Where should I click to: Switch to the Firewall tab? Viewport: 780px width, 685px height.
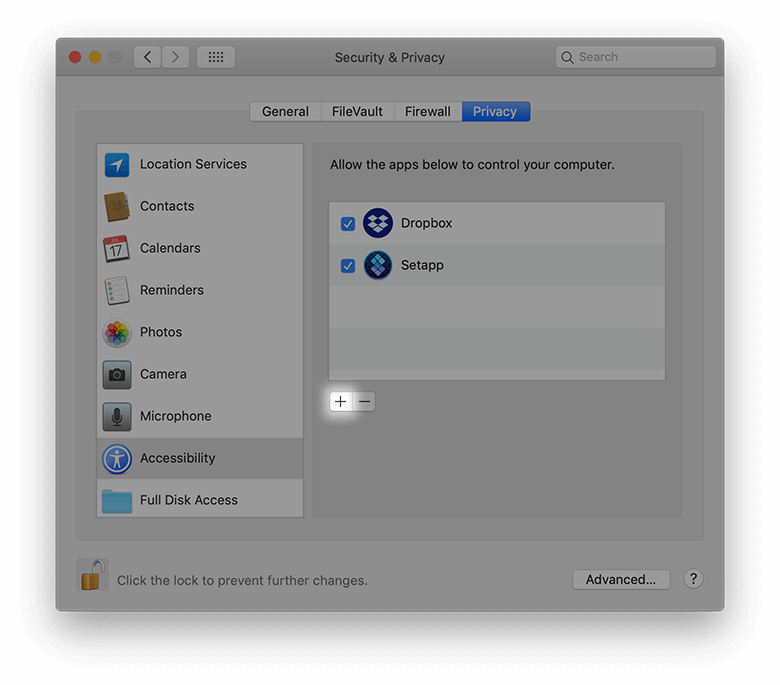pos(428,111)
